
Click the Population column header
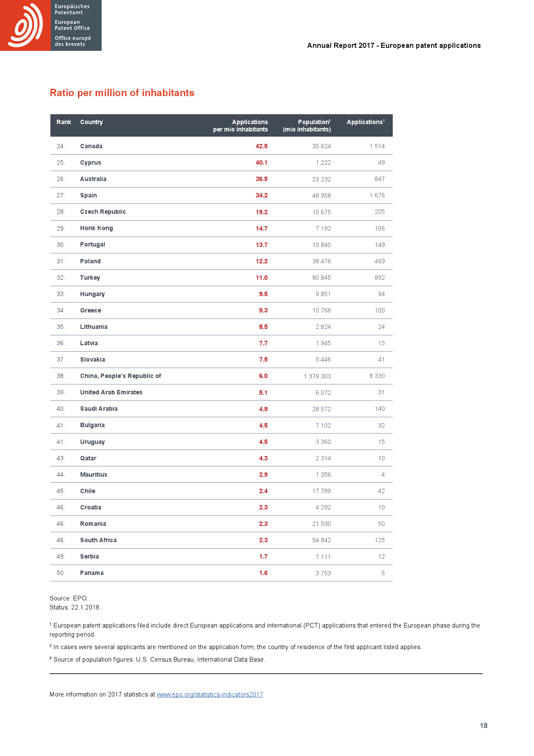click(307, 125)
